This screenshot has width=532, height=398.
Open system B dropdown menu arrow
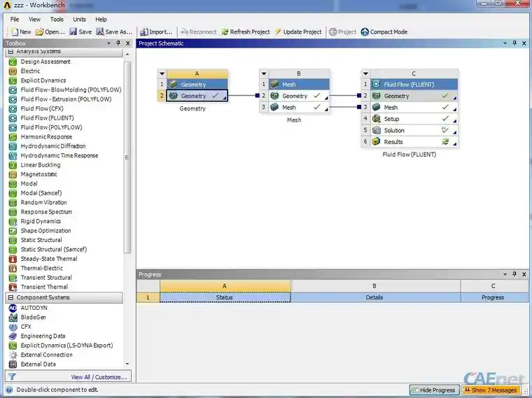click(264, 73)
